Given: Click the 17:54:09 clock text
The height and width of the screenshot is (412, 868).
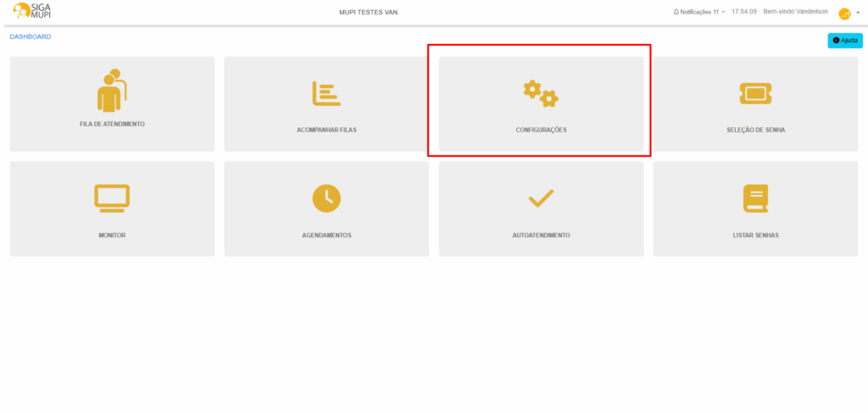Looking at the screenshot, I should (744, 11).
